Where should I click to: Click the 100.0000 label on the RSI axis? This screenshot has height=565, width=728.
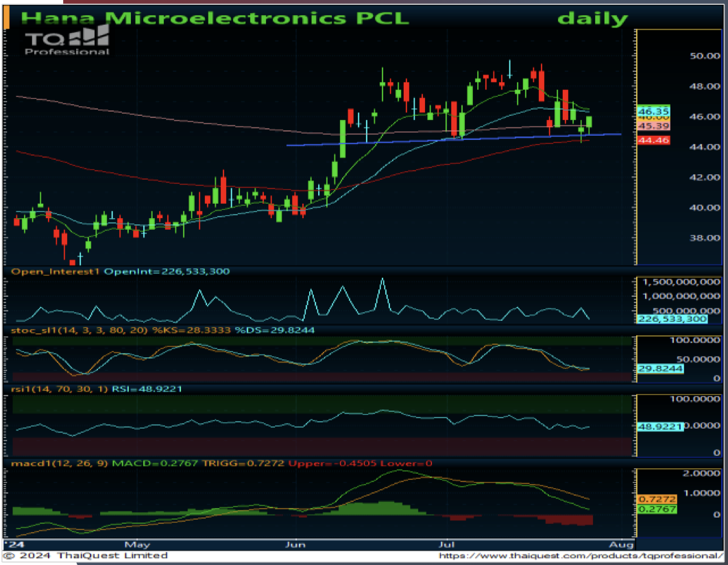click(x=695, y=399)
